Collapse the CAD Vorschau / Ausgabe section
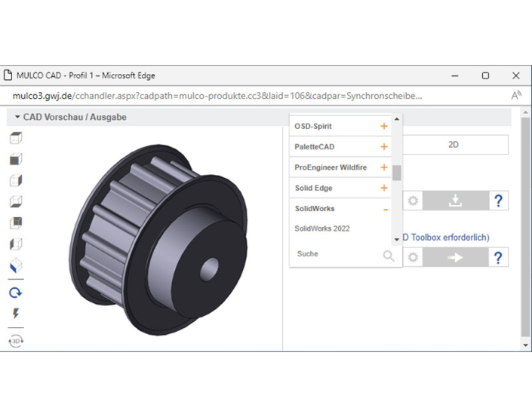The height and width of the screenshot is (417, 532). click(17, 118)
